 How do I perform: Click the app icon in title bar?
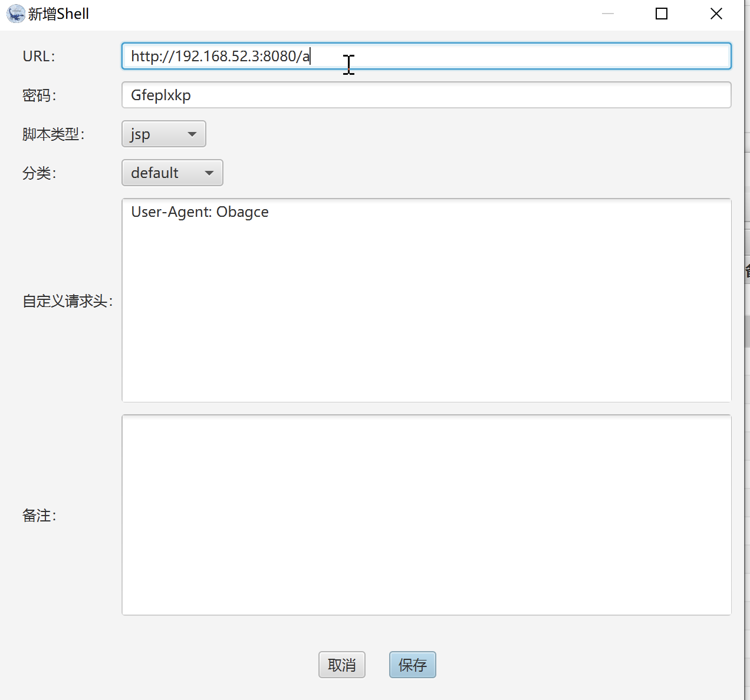(16, 14)
